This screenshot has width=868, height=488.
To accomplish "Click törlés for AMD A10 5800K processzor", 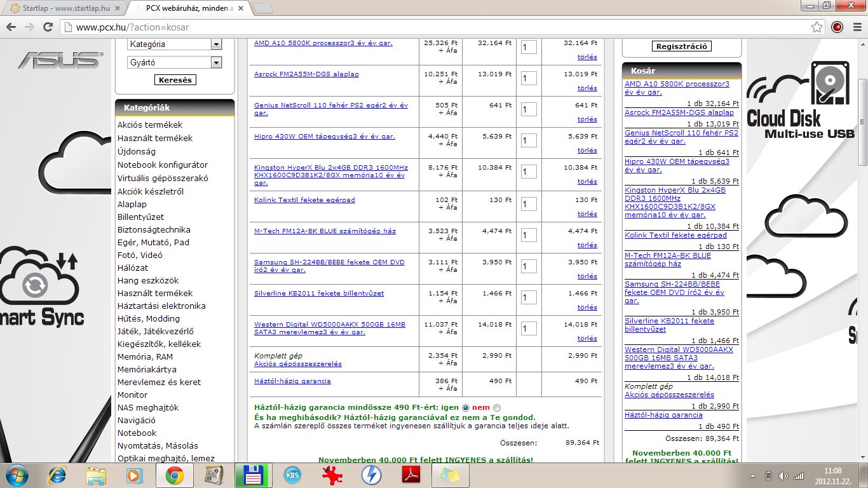I will pos(587,57).
